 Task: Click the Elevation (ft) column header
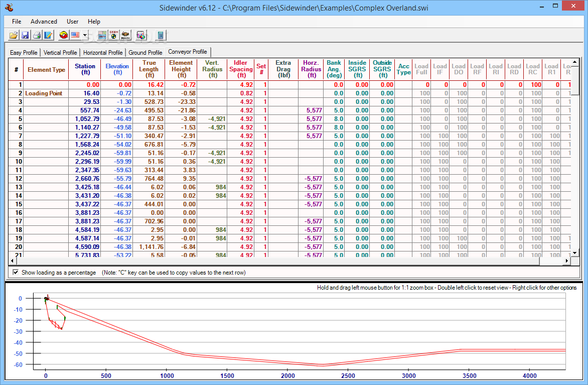pyautogui.click(x=117, y=69)
